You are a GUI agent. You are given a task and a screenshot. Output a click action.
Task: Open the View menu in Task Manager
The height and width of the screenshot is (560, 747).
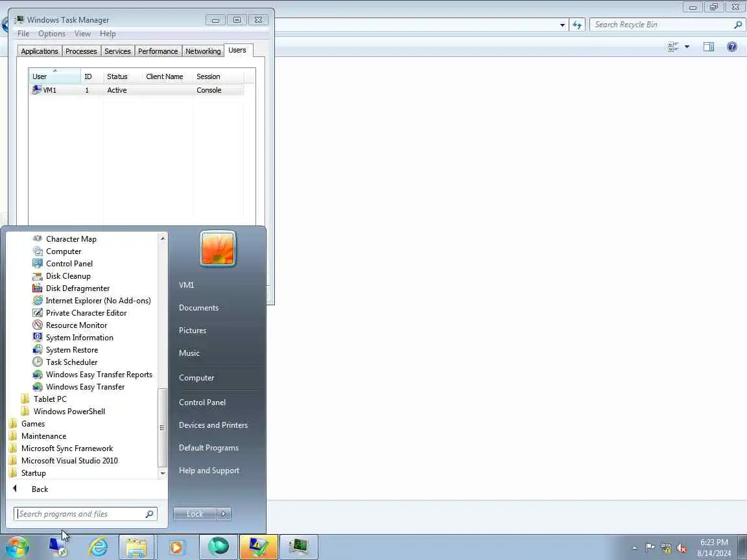(82, 33)
